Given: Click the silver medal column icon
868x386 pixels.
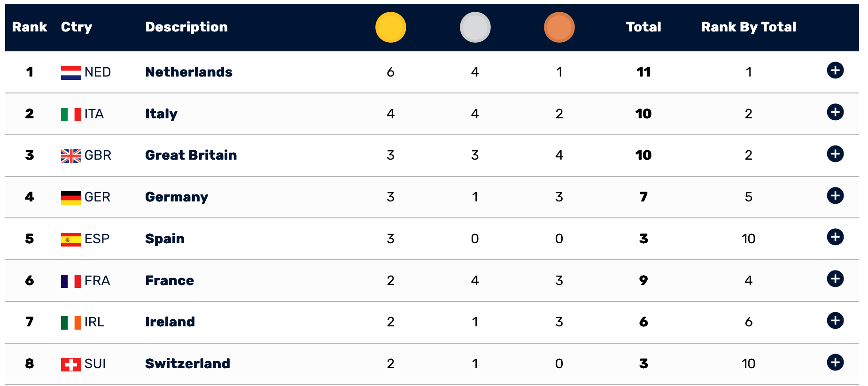Looking at the screenshot, I should pos(475,27).
